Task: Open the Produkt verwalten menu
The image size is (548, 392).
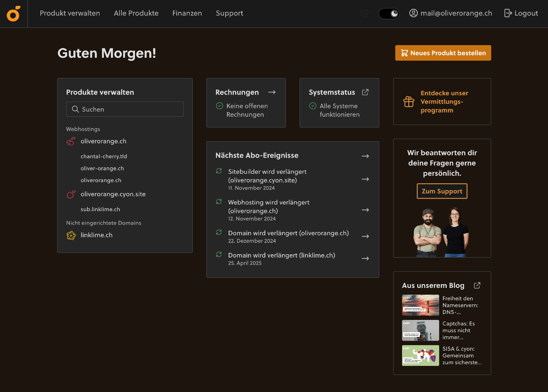Action: click(70, 13)
